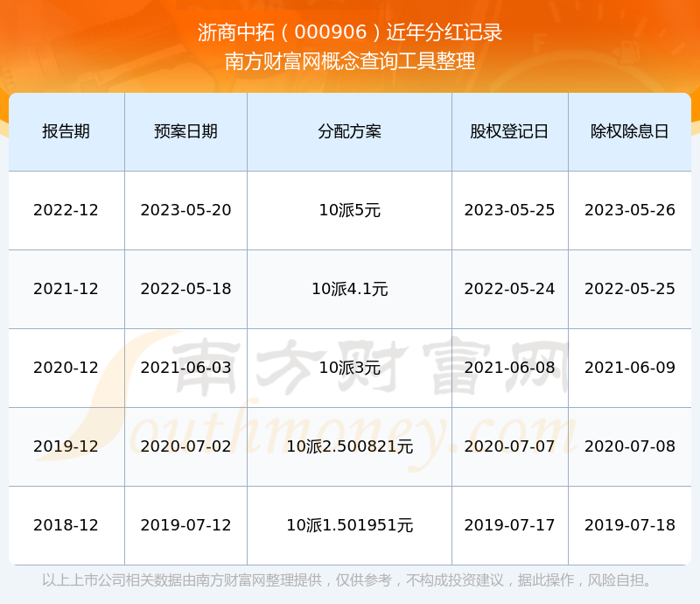Click proposal date 2022-05-18

(185, 289)
